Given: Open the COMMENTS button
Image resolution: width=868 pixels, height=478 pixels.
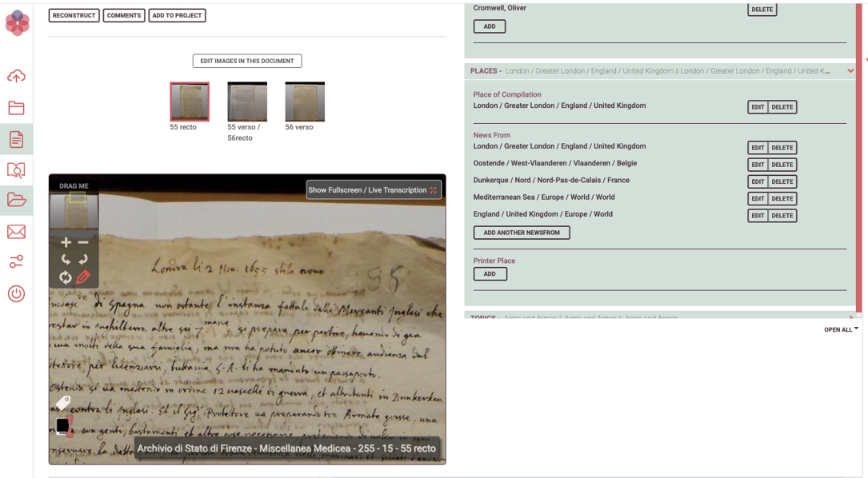Looking at the screenshot, I should point(123,15).
